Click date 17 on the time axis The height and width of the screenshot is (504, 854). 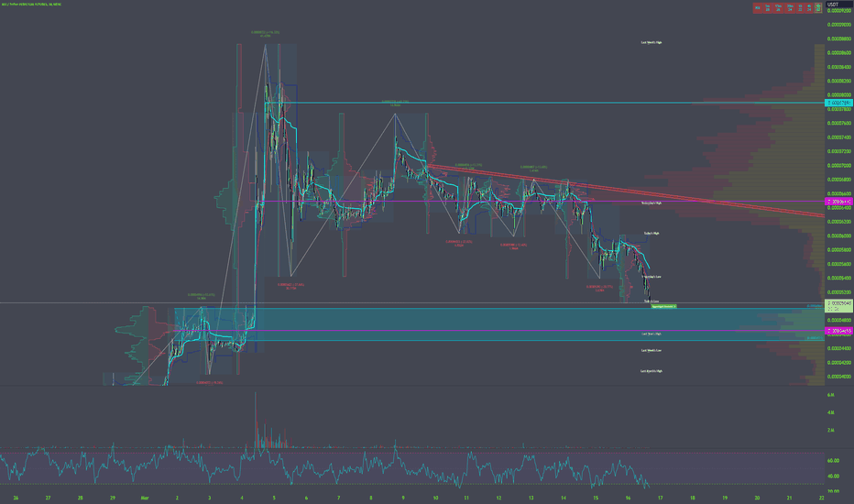click(660, 498)
